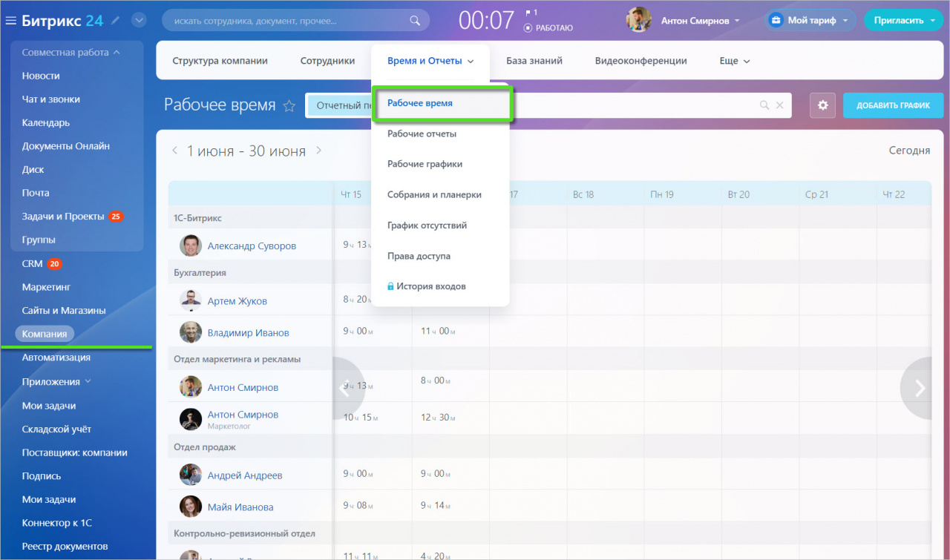Open the hamburger menu beside Битрикс 24
Image resolution: width=950 pixels, height=560 pixels.
point(10,21)
